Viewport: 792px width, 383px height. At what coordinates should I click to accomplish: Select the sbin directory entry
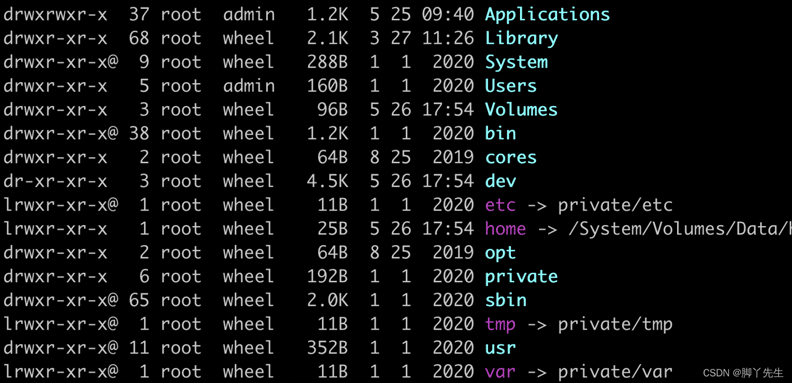point(506,300)
